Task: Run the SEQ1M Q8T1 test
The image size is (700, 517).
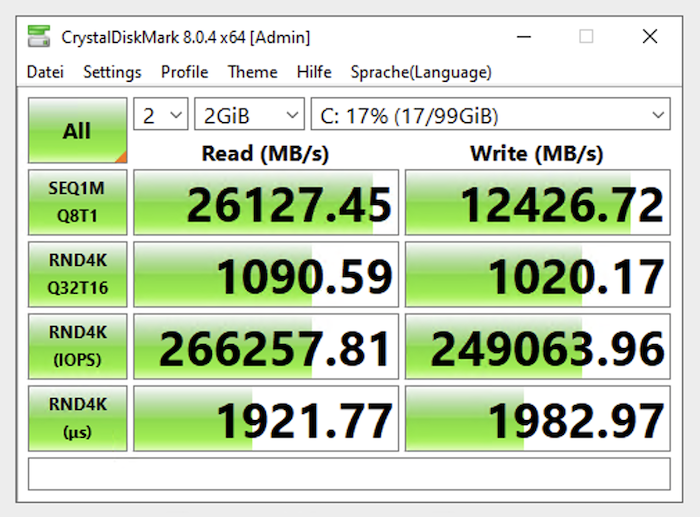Action: point(77,202)
